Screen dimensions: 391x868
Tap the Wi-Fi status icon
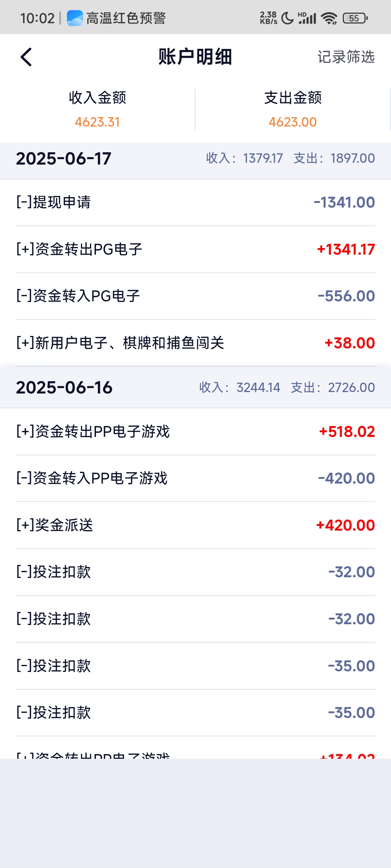click(x=329, y=18)
